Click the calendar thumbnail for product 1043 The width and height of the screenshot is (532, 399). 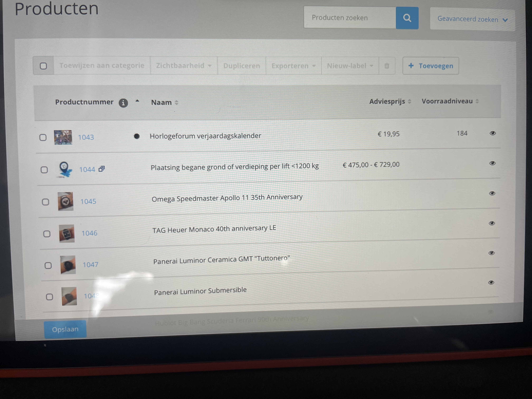(63, 137)
